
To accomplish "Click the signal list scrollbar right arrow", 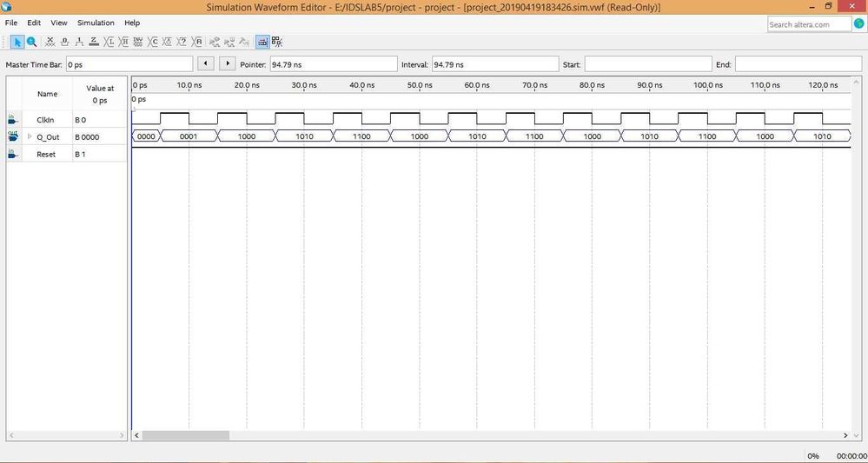I will tap(123, 436).
